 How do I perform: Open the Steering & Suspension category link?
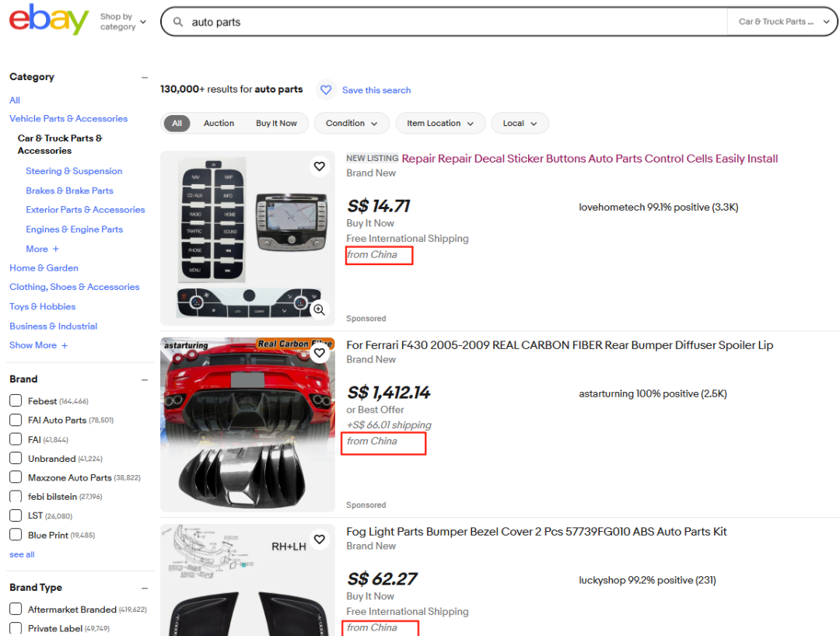(74, 171)
